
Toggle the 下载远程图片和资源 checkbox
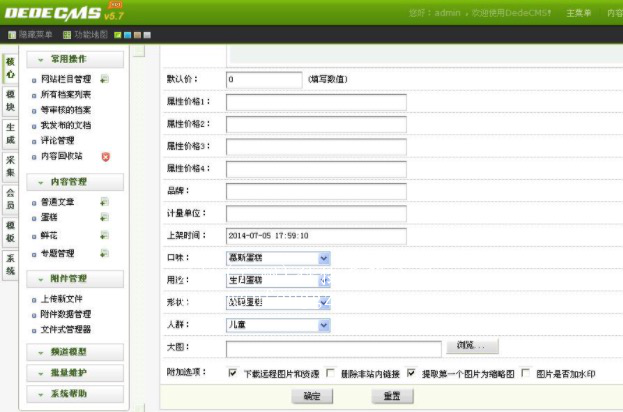point(232,373)
